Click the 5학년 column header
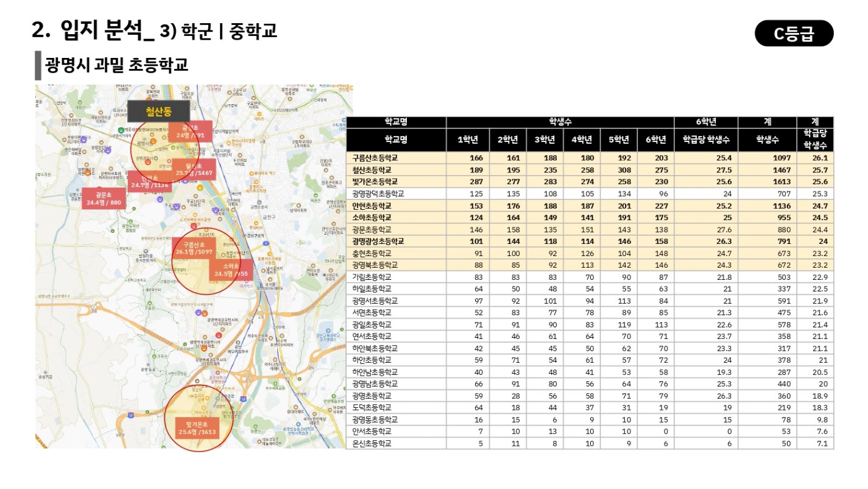This screenshot has height=489, width=868. pos(619,140)
